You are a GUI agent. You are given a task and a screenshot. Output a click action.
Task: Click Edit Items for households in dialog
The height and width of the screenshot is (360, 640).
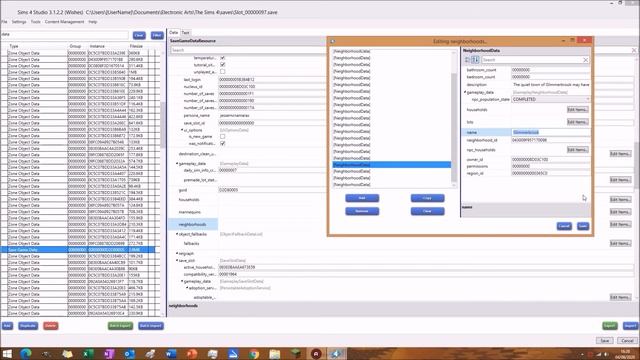point(578,110)
